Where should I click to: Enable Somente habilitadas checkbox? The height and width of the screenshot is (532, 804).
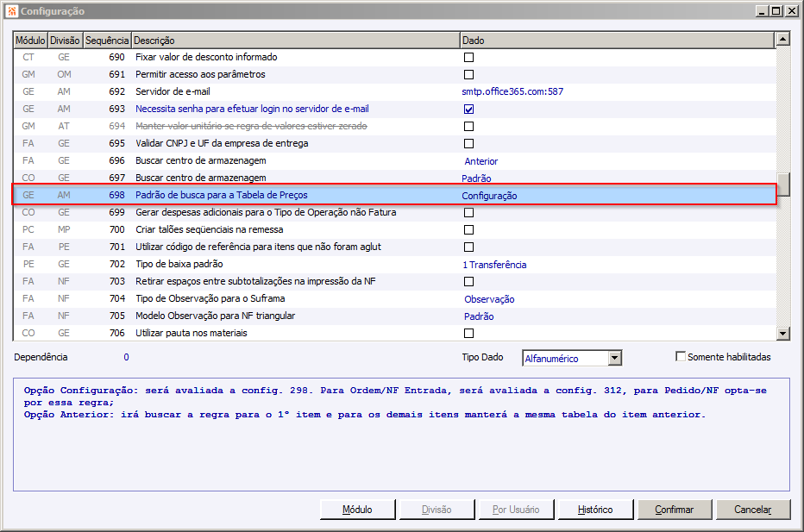(x=681, y=356)
